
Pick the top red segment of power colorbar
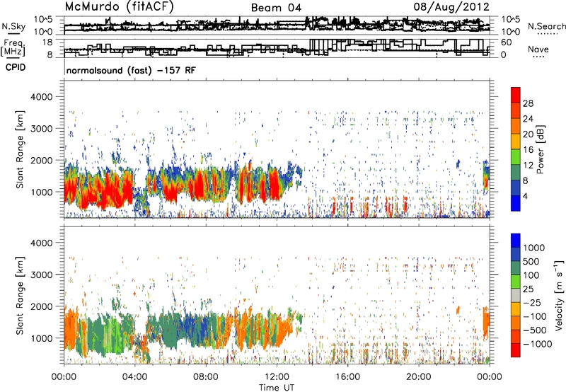516,95
